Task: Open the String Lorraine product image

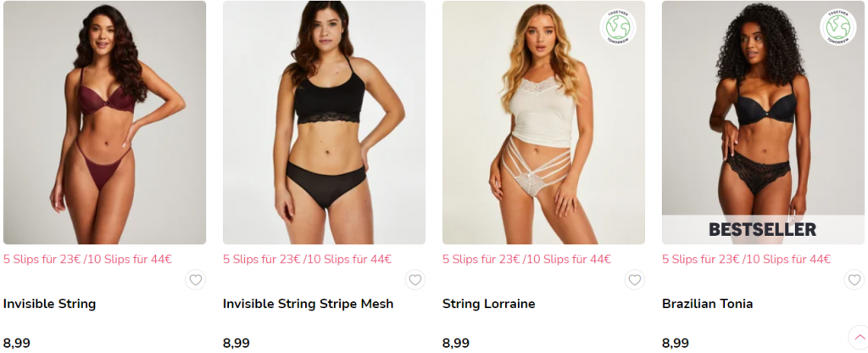Action: point(543,122)
